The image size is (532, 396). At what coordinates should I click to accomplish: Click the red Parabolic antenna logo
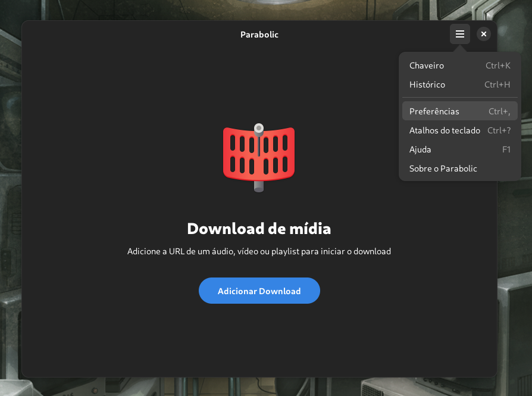(x=259, y=158)
